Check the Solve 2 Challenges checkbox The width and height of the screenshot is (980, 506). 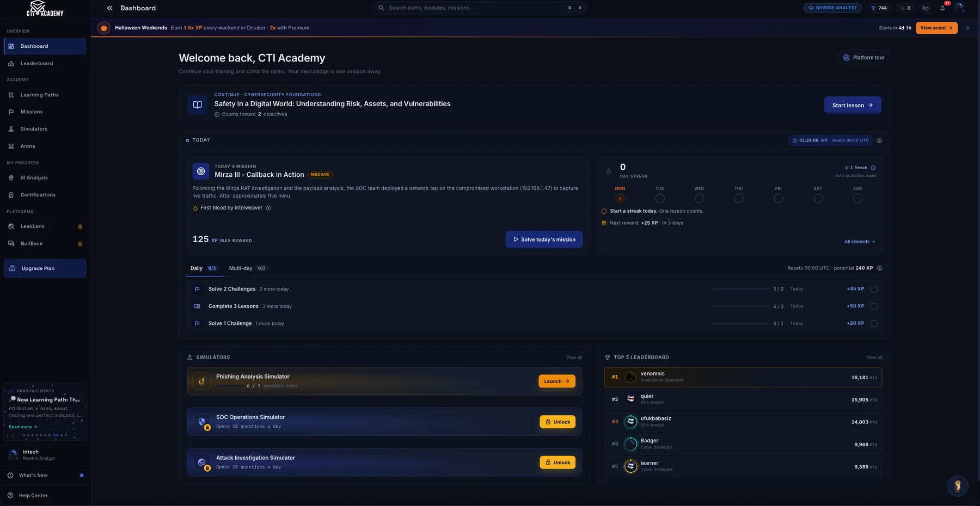(x=874, y=289)
